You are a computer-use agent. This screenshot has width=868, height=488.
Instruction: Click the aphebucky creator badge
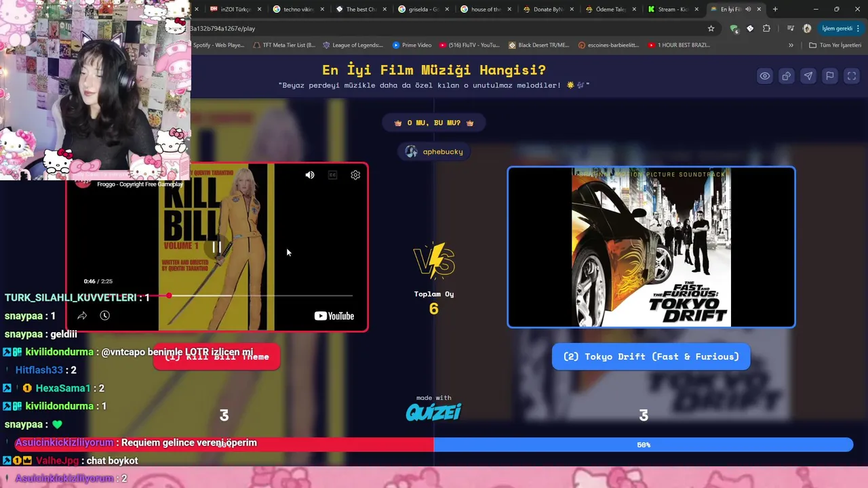434,152
